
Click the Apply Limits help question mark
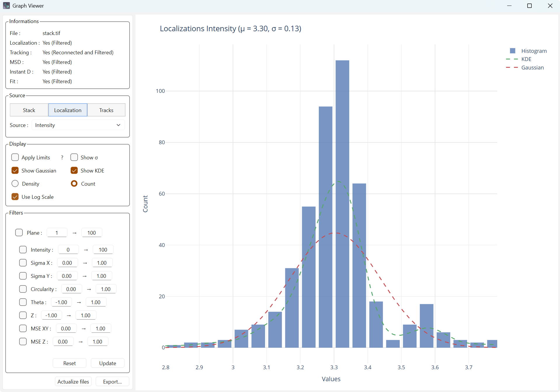tap(62, 158)
